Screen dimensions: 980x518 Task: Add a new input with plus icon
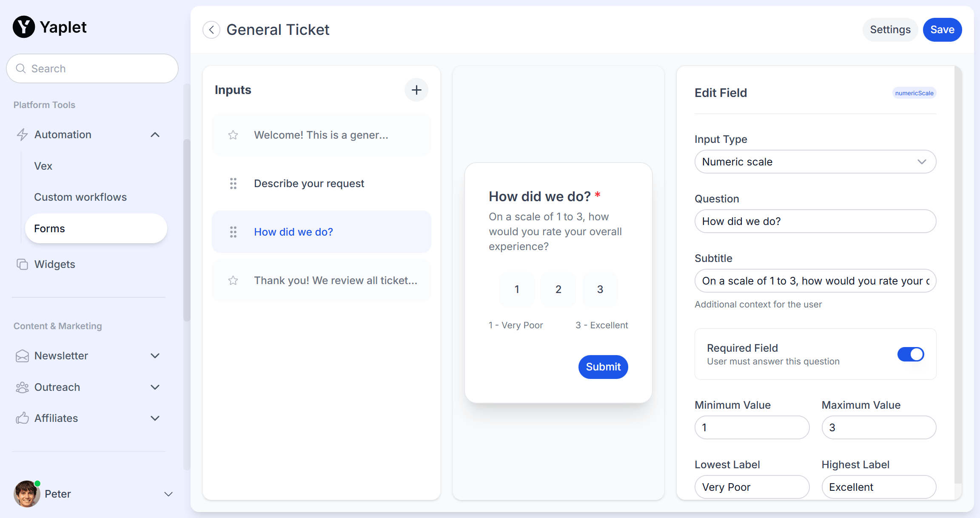(x=416, y=90)
